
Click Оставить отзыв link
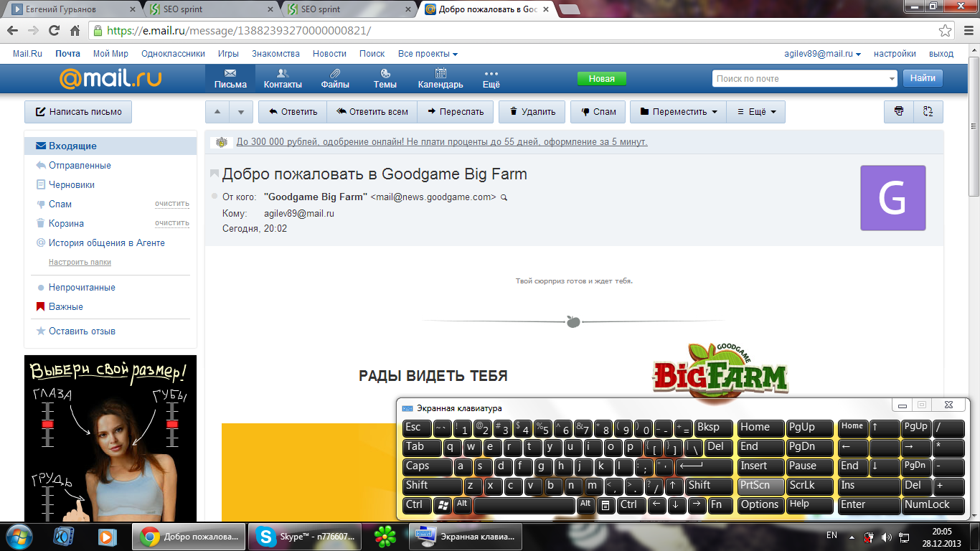pyautogui.click(x=82, y=331)
